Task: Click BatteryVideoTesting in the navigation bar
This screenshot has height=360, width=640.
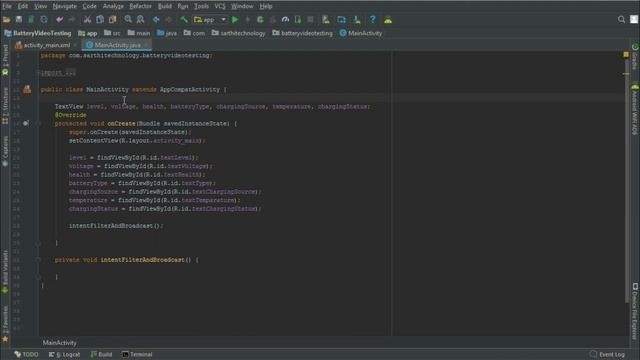Action: [x=38, y=33]
